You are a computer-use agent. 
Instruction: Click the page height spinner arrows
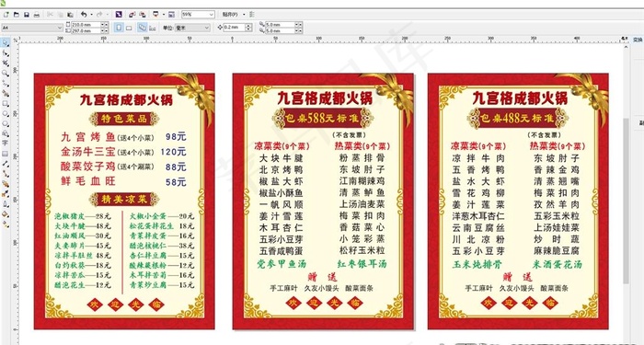point(104,30)
